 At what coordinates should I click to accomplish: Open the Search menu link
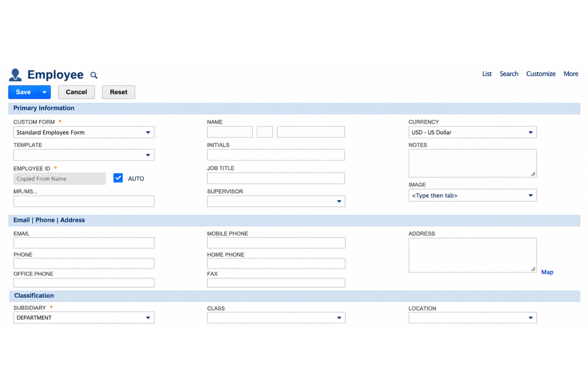(x=509, y=74)
